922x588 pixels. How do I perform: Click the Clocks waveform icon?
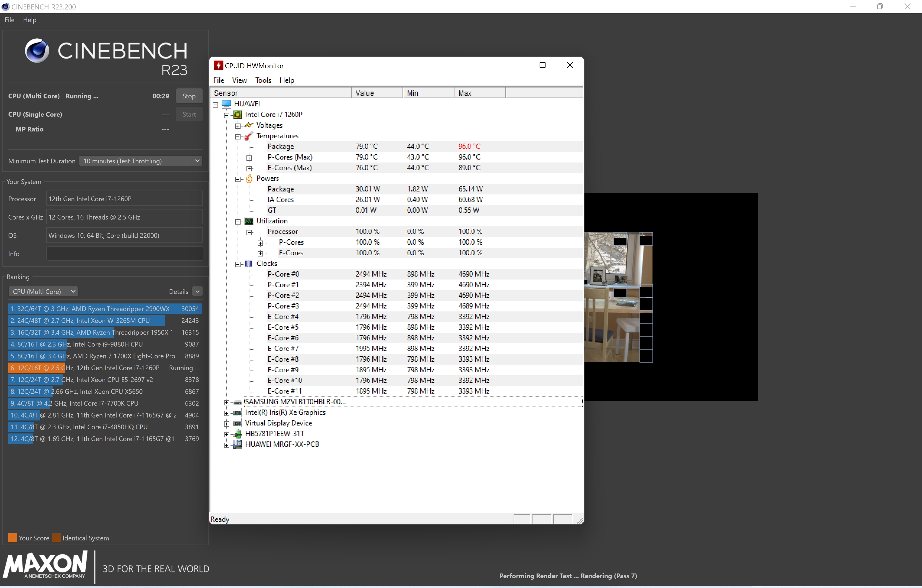coord(249,263)
